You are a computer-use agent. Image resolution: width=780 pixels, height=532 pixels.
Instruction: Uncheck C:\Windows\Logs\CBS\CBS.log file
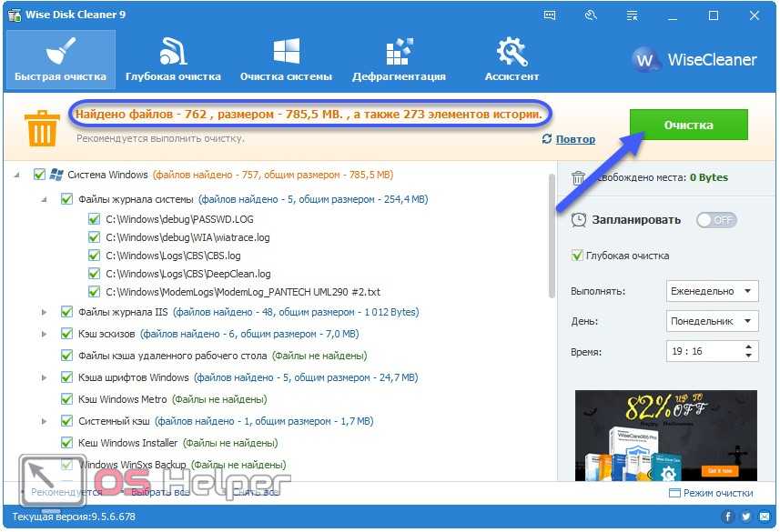[x=95, y=256]
